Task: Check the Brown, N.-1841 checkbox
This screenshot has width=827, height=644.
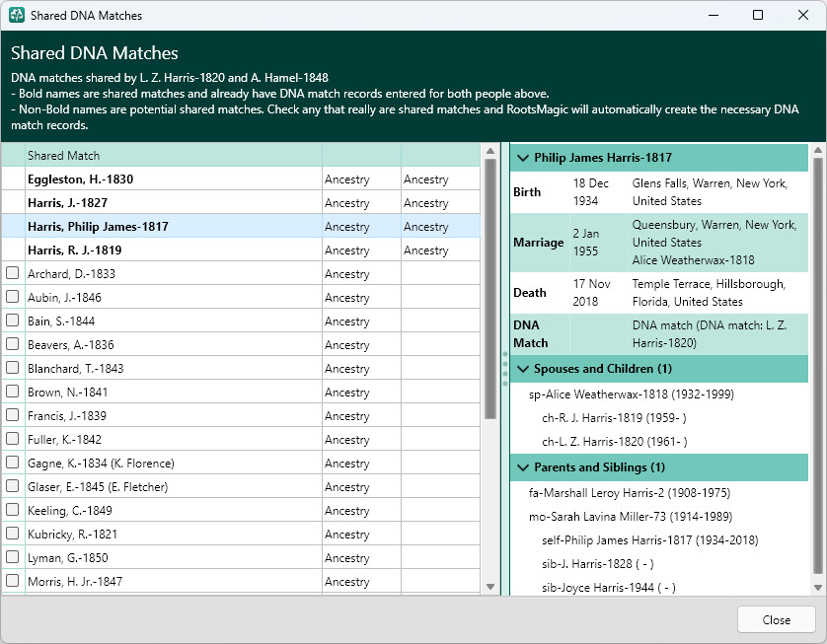Action: 12,392
